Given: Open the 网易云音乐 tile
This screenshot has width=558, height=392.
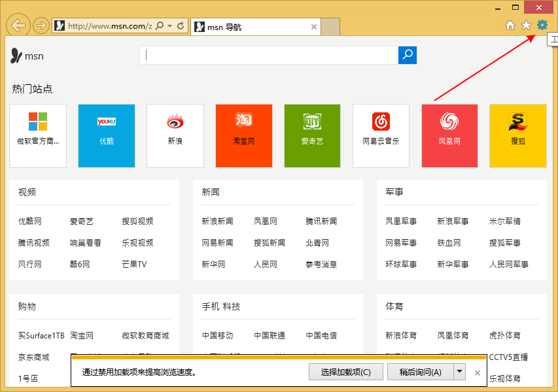Looking at the screenshot, I should click(x=381, y=136).
